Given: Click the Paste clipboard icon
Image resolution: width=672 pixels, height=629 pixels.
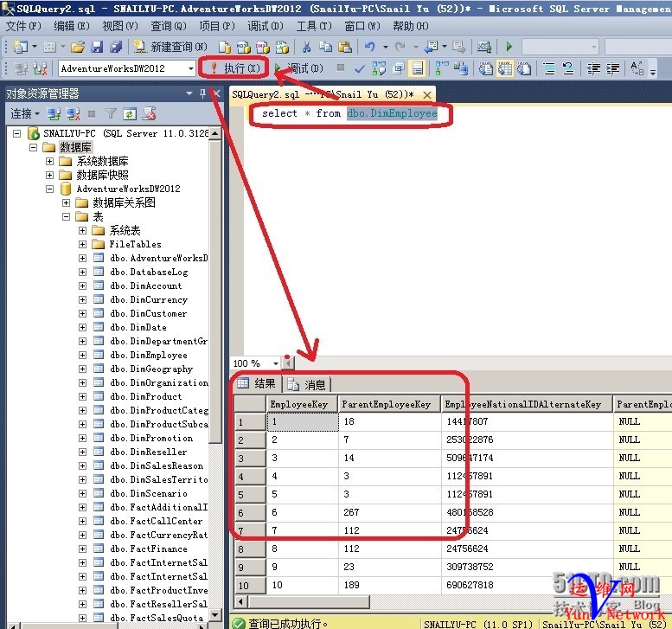Looking at the screenshot, I should tap(345, 47).
